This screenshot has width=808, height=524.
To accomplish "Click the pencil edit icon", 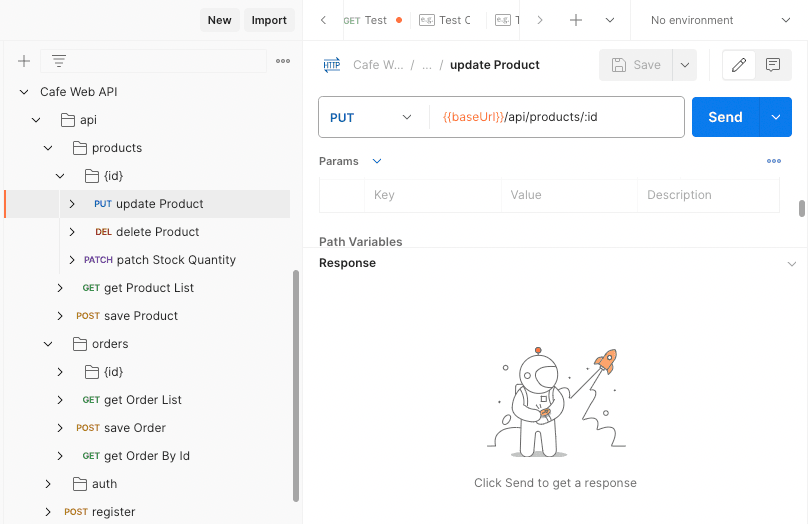I will coord(739,65).
